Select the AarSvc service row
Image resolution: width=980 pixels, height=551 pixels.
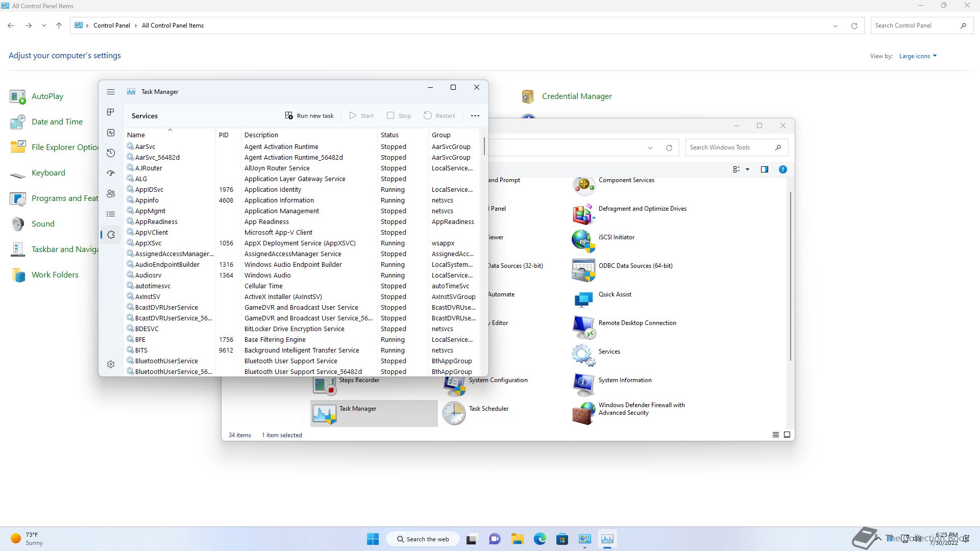pyautogui.click(x=302, y=146)
